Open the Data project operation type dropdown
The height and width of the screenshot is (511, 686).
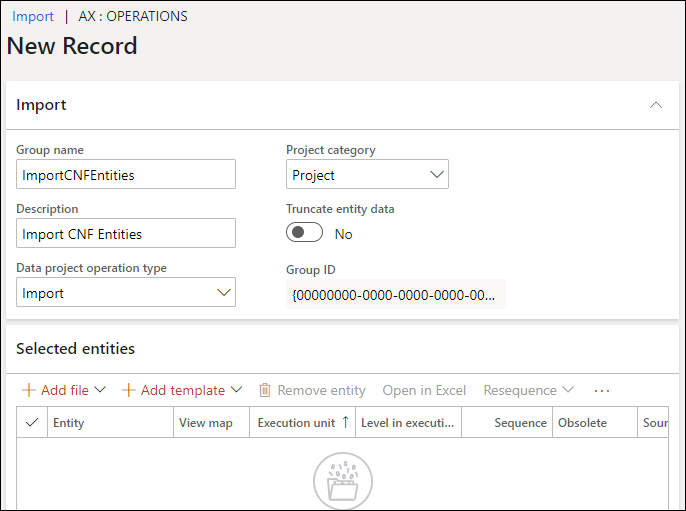[224, 293]
